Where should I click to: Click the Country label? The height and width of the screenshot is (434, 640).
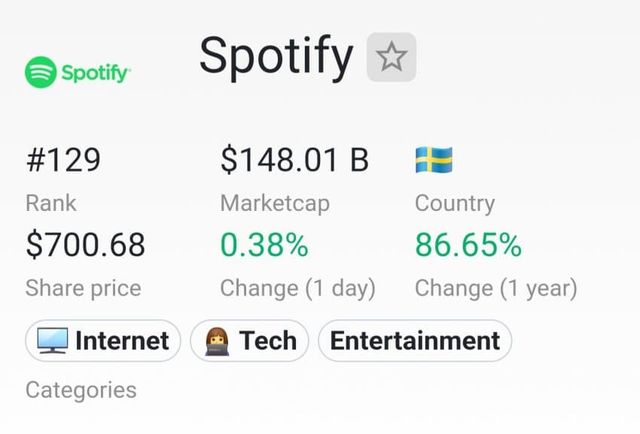coord(455,204)
